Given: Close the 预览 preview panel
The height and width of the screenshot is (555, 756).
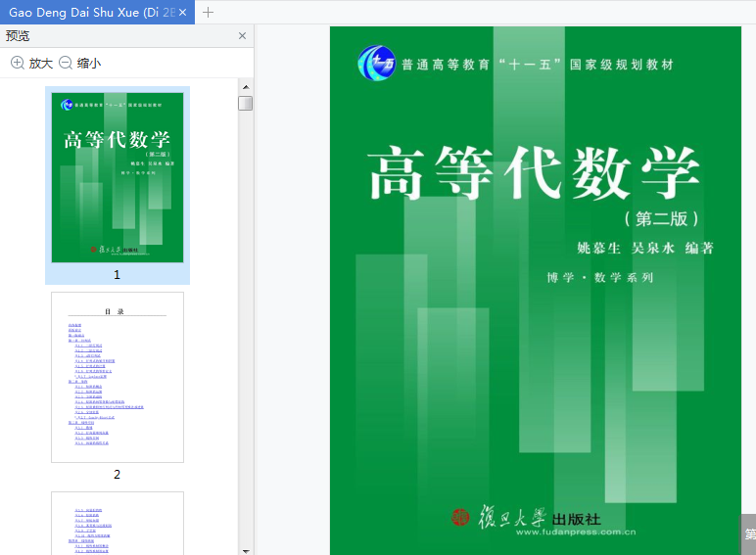Looking at the screenshot, I should 243,35.
